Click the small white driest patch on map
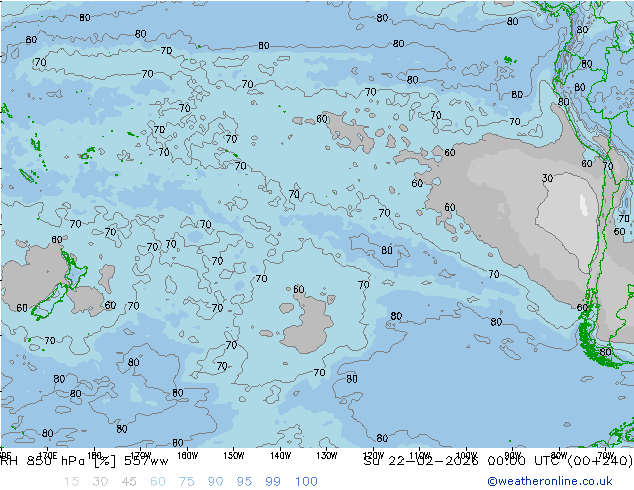634x490 pixels. pos(583,205)
